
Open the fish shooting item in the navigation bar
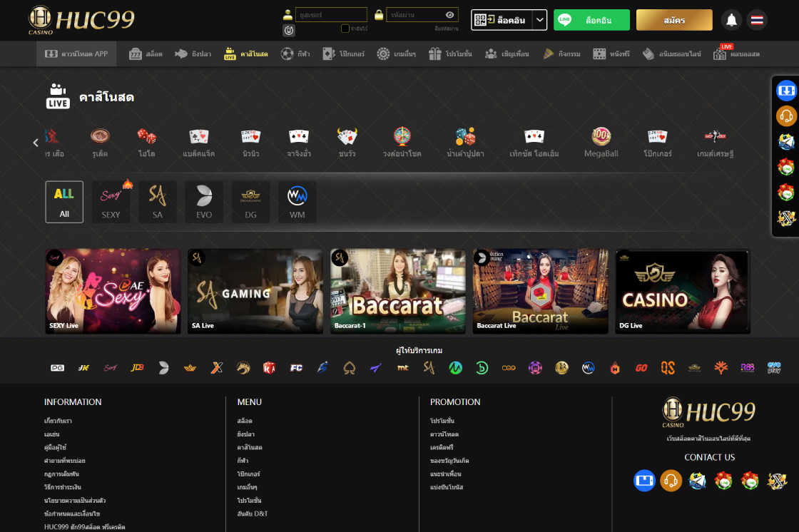(193, 53)
